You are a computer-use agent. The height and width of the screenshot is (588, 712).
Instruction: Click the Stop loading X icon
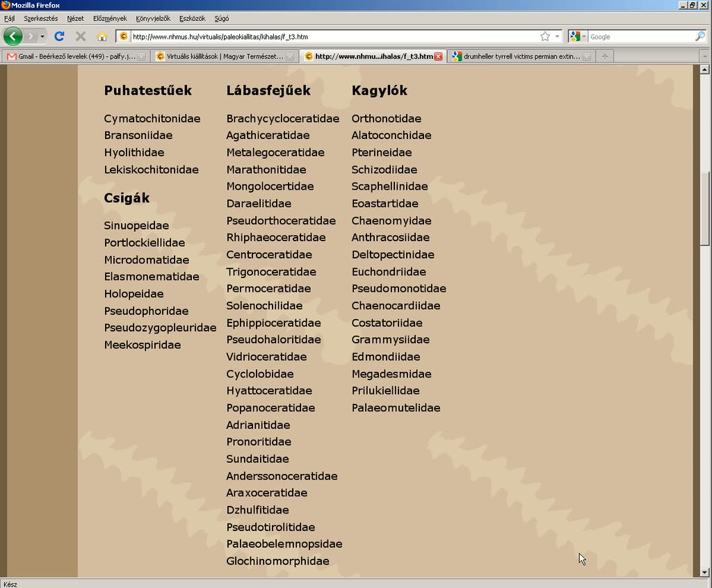81,36
